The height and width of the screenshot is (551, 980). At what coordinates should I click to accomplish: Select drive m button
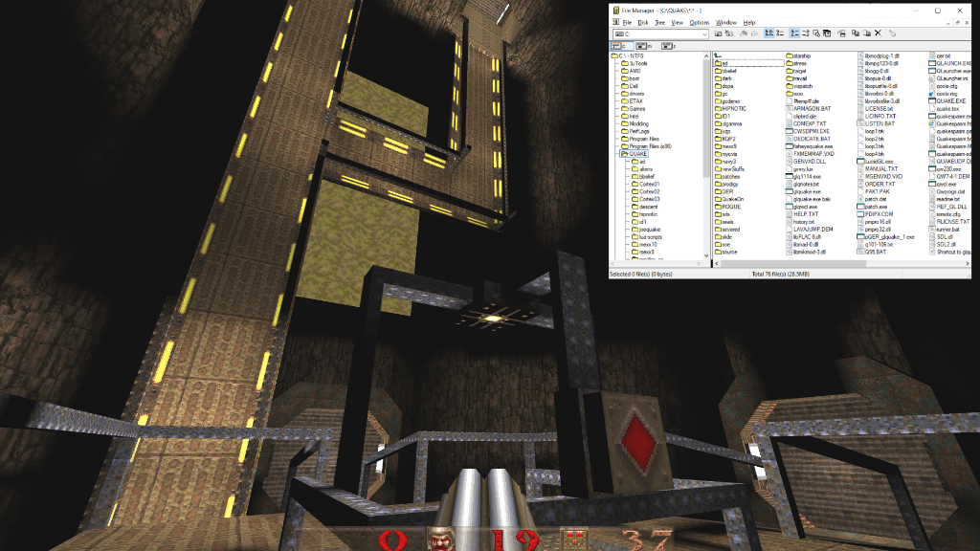point(646,46)
